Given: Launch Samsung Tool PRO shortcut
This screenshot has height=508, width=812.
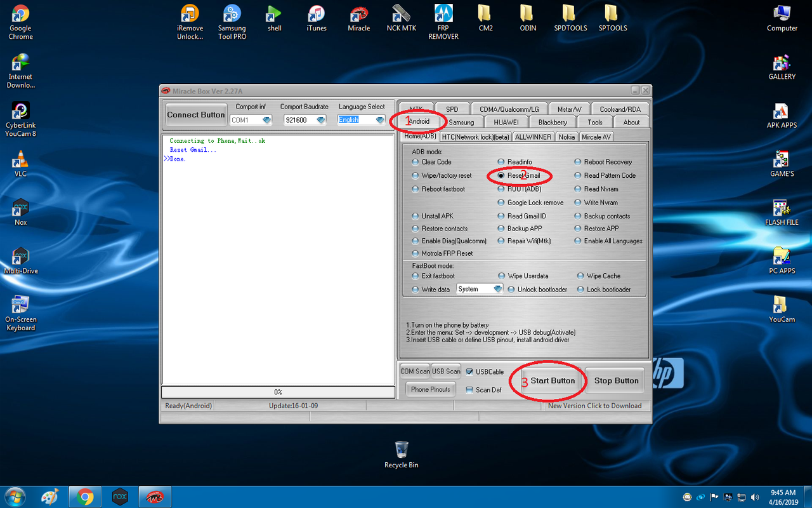Looking at the screenshot, I should [232, 22].
